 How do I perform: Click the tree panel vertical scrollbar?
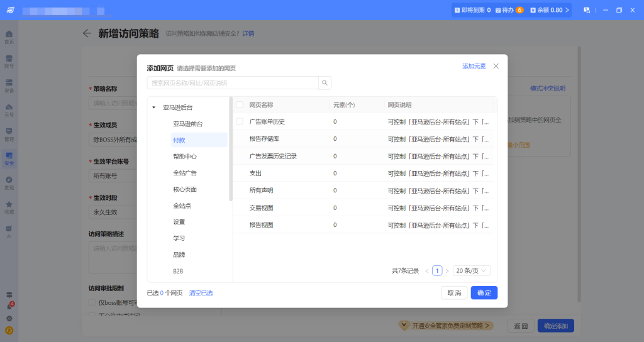(x=231, y=151)
